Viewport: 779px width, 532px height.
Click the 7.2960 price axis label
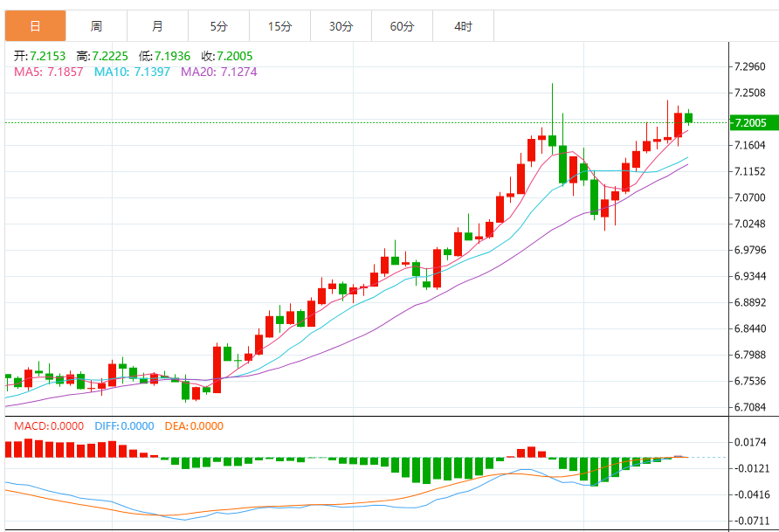pyautogui.click(x=749, y=66)
